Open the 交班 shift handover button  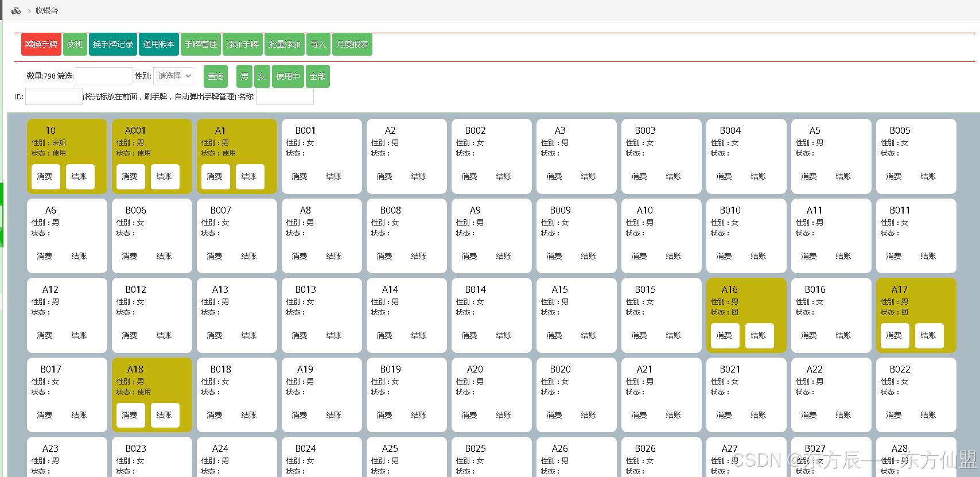coord(75,44)
